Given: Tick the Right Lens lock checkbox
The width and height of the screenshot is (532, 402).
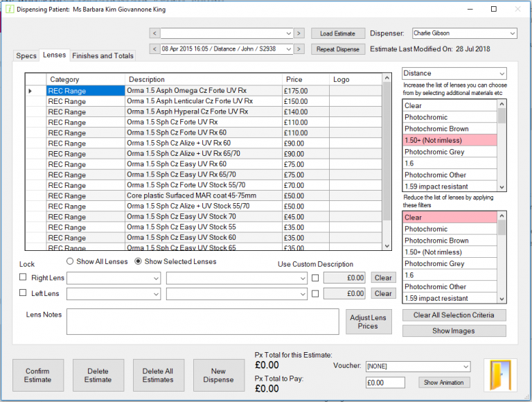Looking at the screenshot, I should click(x=23, y=277).
